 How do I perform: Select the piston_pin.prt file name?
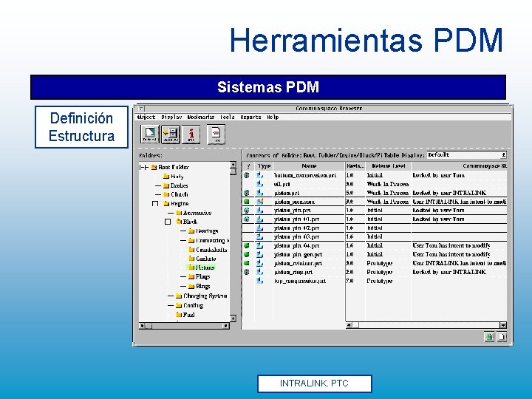coord(293,211)
